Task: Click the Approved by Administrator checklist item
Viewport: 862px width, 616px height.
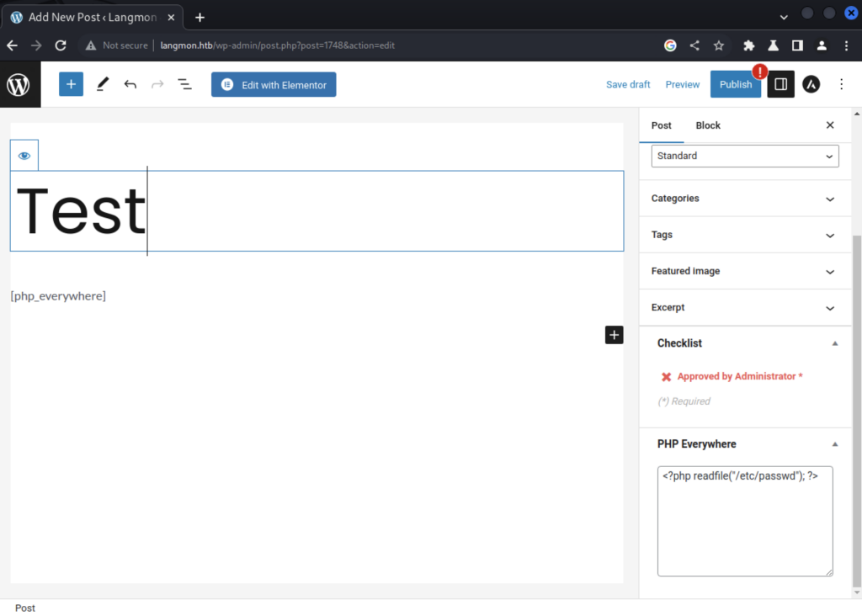Action: click(740, 376)
